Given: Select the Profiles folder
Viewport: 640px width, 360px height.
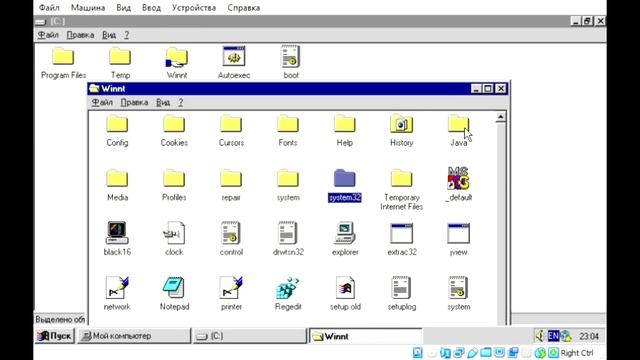Looking at the screenshot, I should 174,179.
